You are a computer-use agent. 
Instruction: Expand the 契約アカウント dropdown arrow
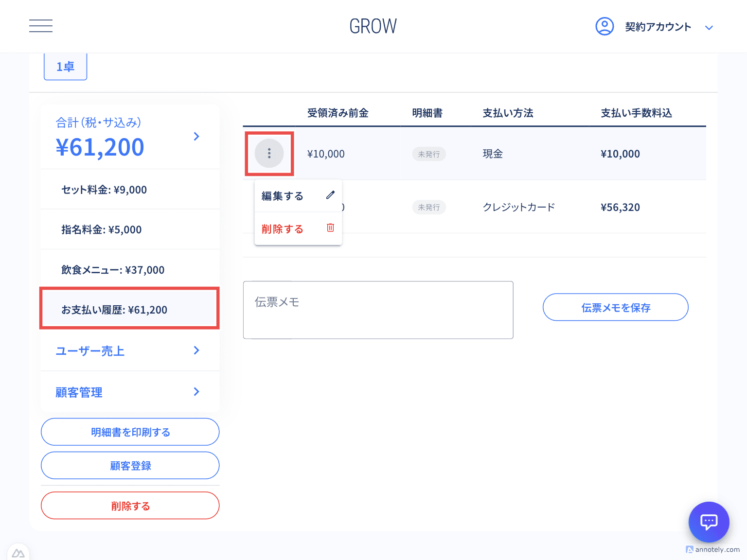tap(709, 28)
